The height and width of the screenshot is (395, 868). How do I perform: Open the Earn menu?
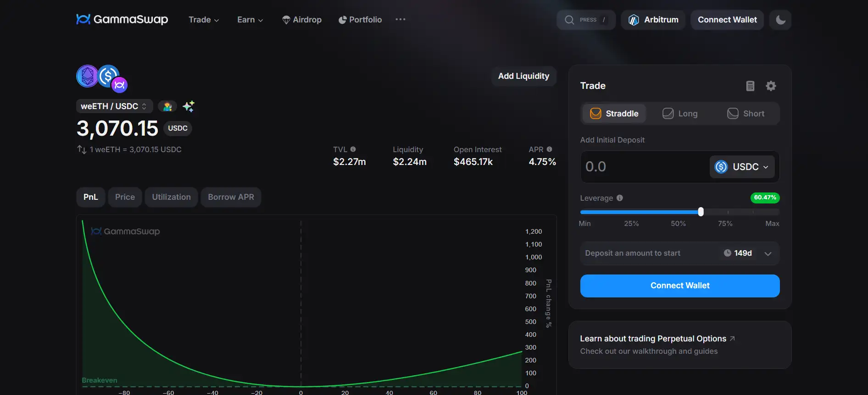250,20
